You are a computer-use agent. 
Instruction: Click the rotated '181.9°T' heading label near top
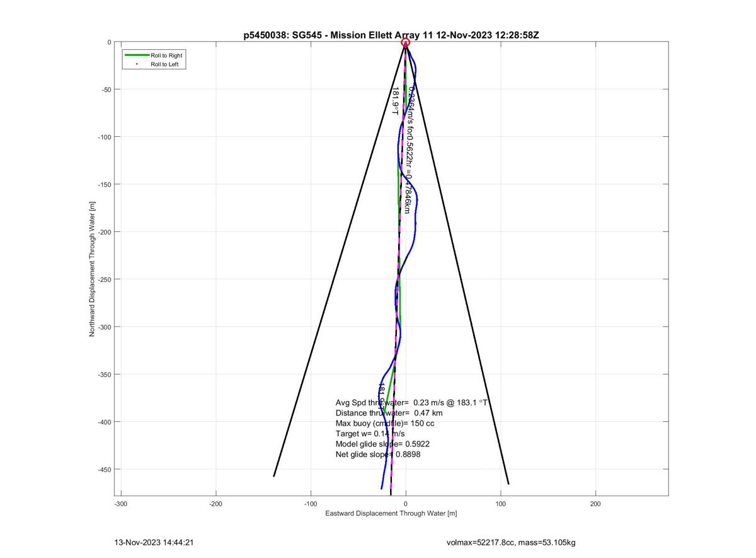[395, 101]
